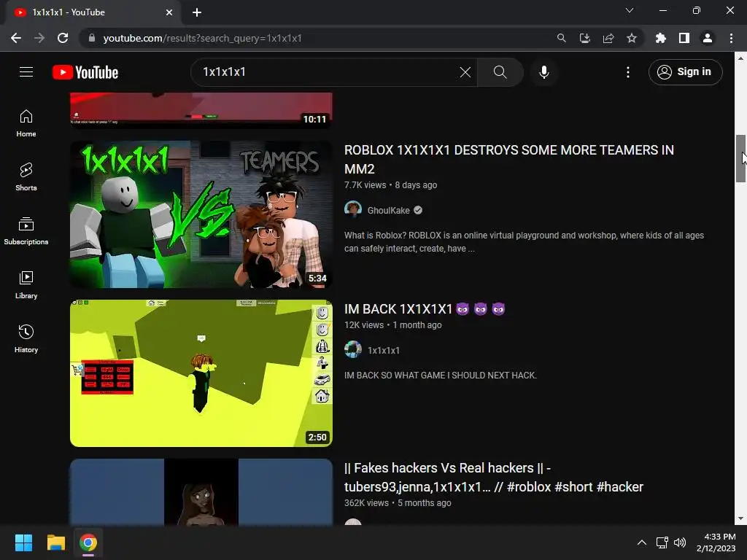Select the 1x1x1x1 - YouTube tab
This screenshot has height=560, width=747.
coord(93,12)
